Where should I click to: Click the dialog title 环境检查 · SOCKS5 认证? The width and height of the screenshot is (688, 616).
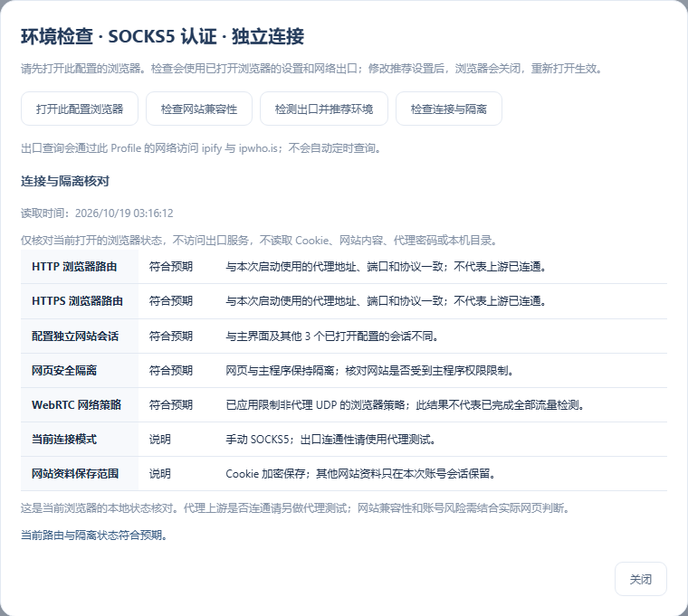[x=162, y=36]
